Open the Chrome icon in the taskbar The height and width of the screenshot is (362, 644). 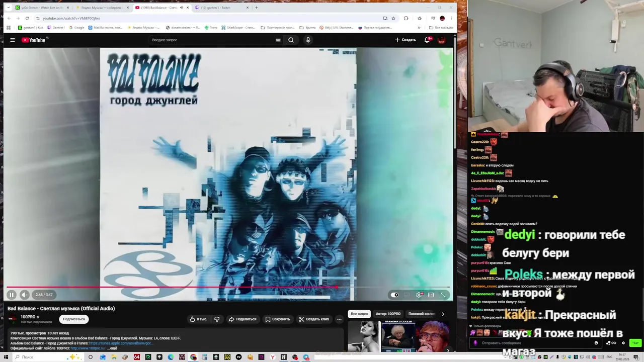tap(194, 357)
